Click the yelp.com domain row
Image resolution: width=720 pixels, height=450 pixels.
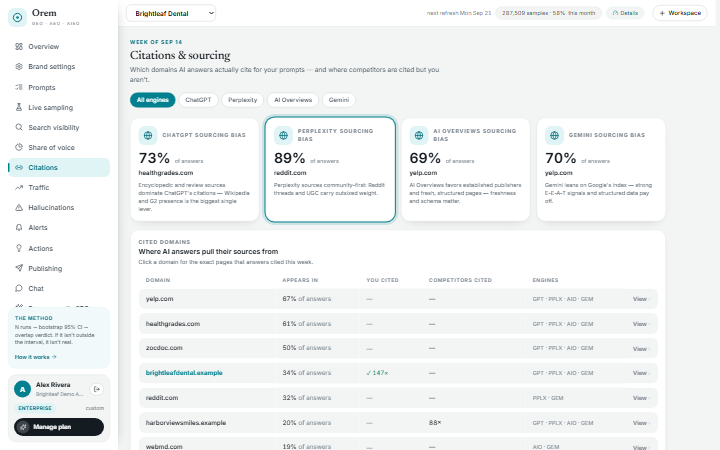pos(398,299)
